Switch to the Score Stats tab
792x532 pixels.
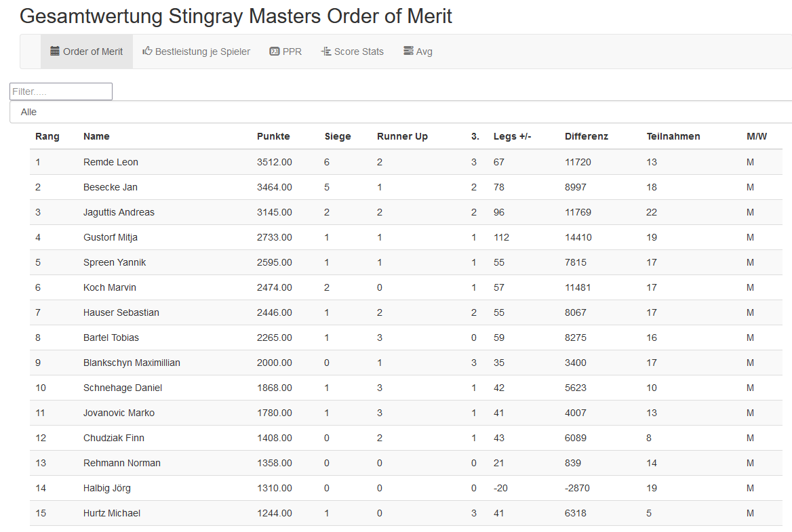point(359,52)
